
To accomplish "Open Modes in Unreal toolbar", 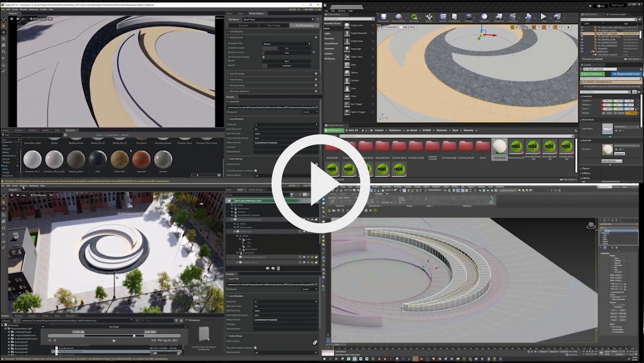I will point(429,18).
